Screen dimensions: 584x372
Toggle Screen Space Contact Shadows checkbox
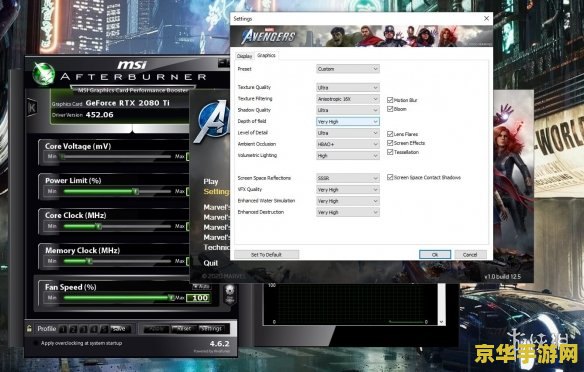pos(390,177)
